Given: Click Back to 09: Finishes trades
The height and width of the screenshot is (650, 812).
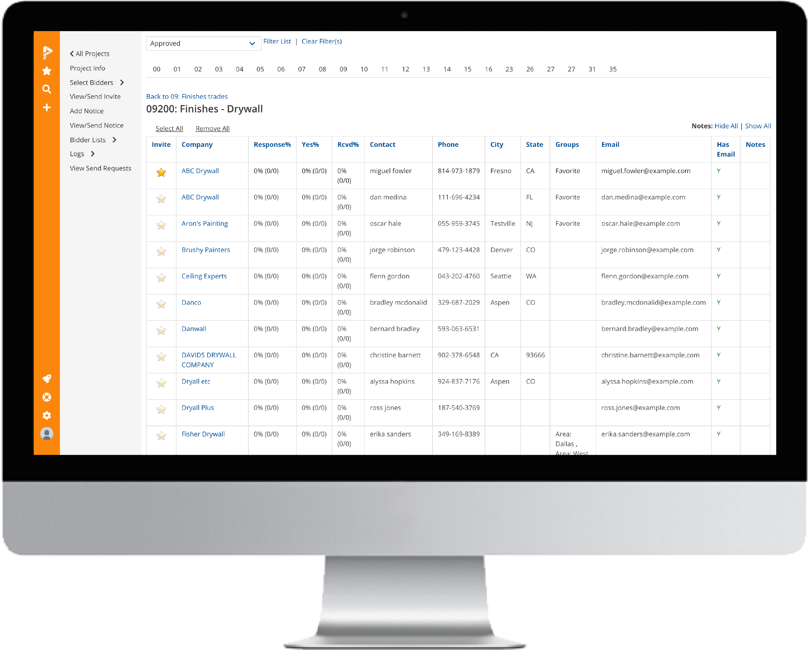Looking at the screenshot, I should [x=187, y=96].
